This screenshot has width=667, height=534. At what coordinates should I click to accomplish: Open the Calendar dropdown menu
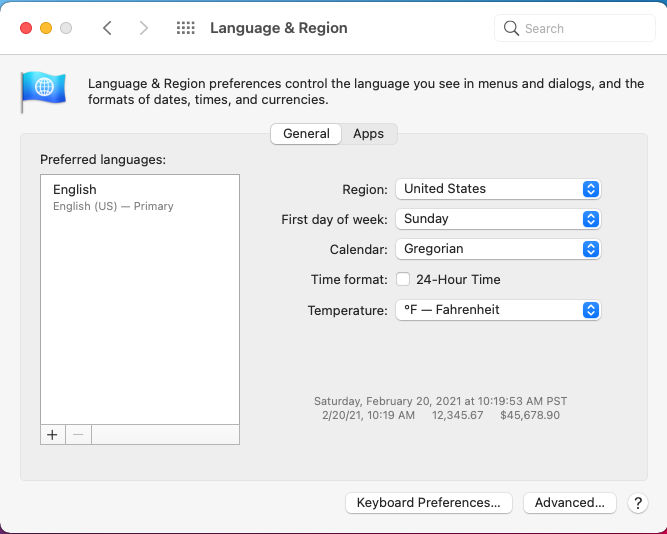point(498,249)
